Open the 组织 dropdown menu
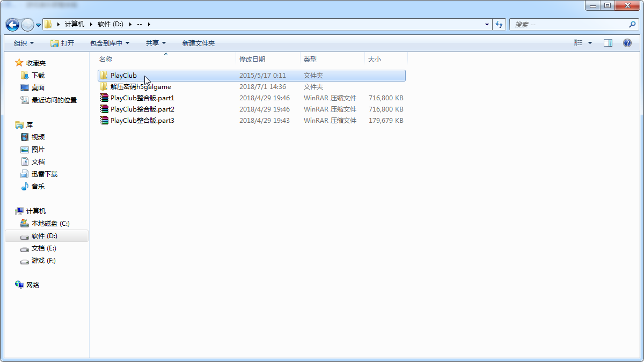The height and width of the screenshot is (362, 644). pyautogui.click(x=24, y=43)
